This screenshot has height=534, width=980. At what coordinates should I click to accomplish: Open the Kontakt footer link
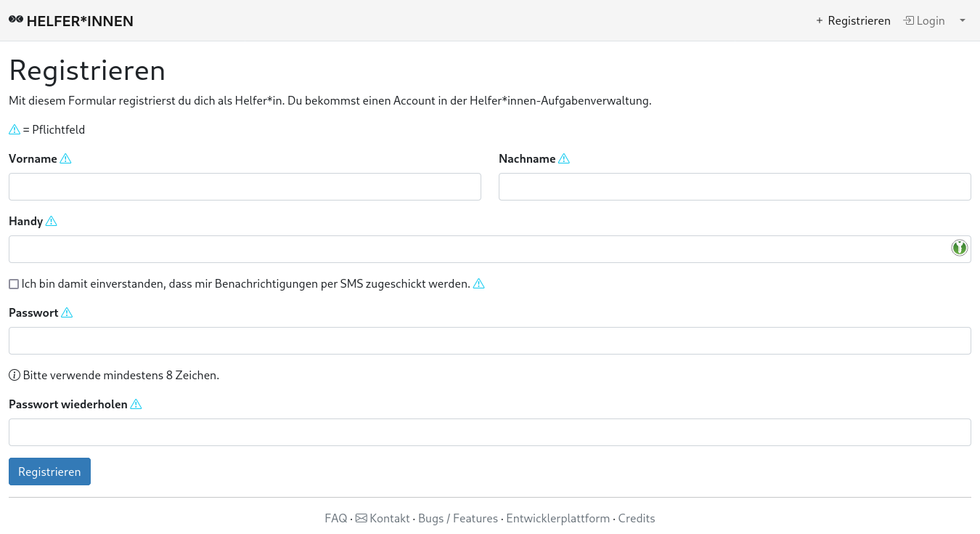(383, 519)
